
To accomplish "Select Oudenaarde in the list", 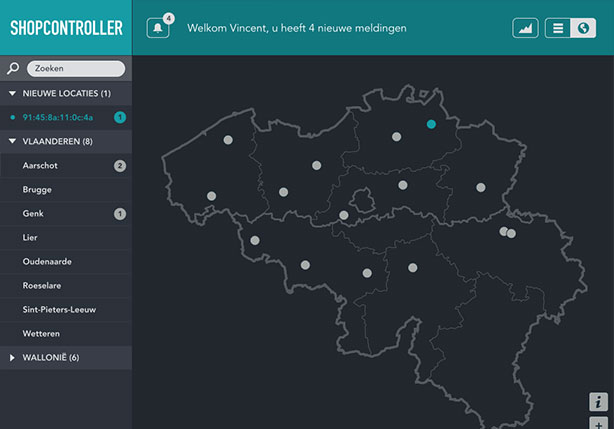I will tap(66, 262).
